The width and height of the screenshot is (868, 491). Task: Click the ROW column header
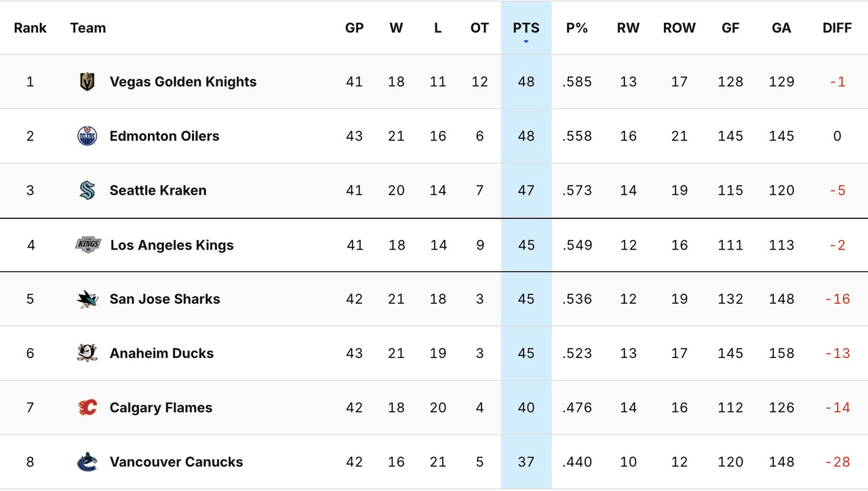pos(679,28)
